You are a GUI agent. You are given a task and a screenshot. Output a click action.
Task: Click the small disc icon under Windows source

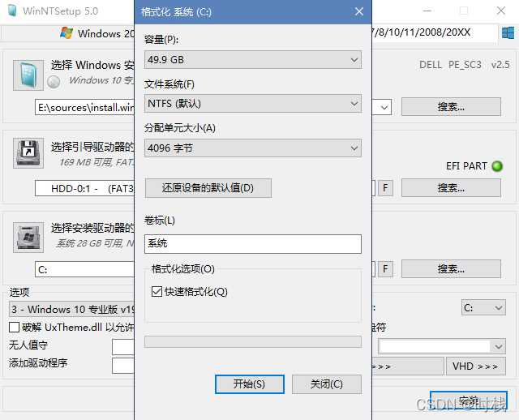coord(54,82)
